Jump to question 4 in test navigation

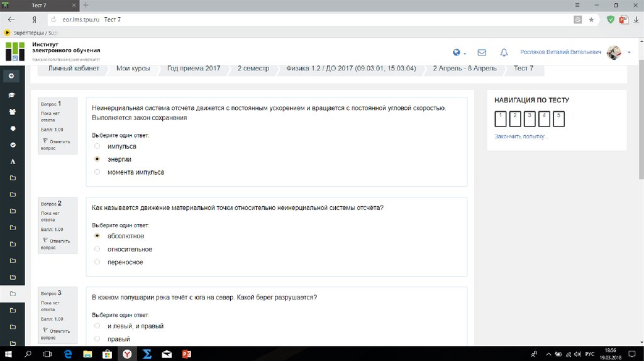click(544, 119)
